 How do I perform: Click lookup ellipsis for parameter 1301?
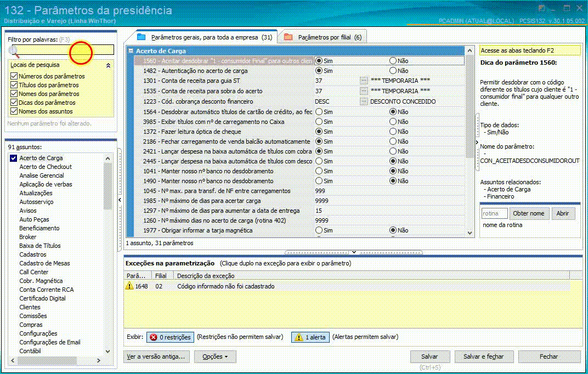point(363,81)
